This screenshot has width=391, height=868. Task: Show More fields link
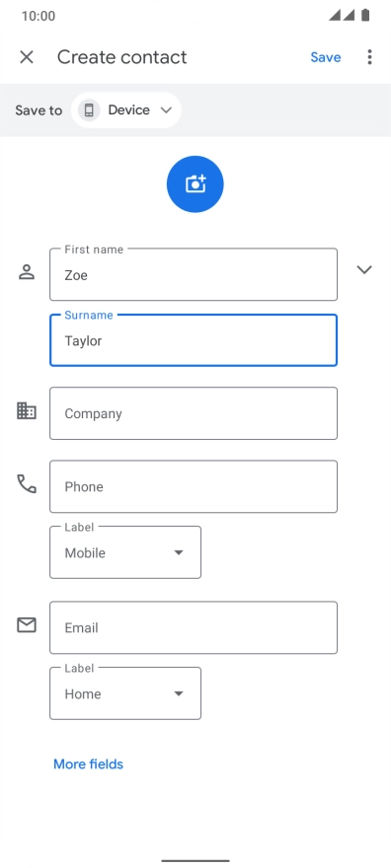[88, 763]
